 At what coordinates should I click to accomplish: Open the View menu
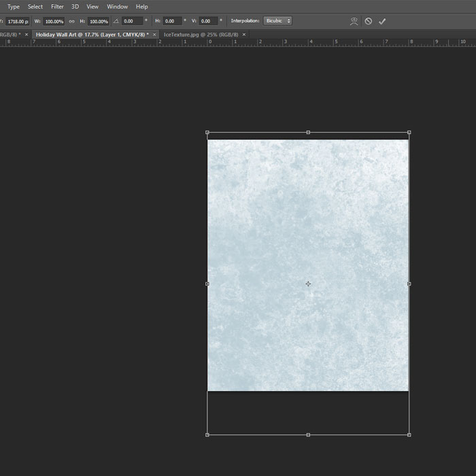point(92,7)
